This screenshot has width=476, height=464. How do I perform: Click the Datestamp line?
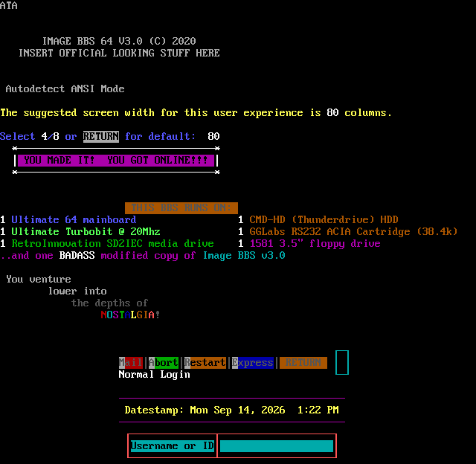point(232,410)
